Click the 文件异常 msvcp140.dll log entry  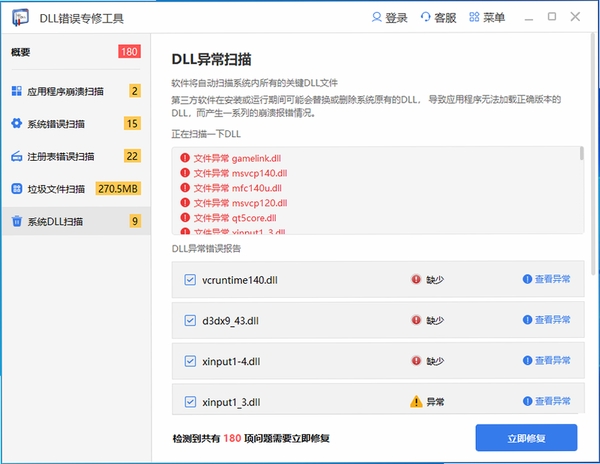click(240, 173)
